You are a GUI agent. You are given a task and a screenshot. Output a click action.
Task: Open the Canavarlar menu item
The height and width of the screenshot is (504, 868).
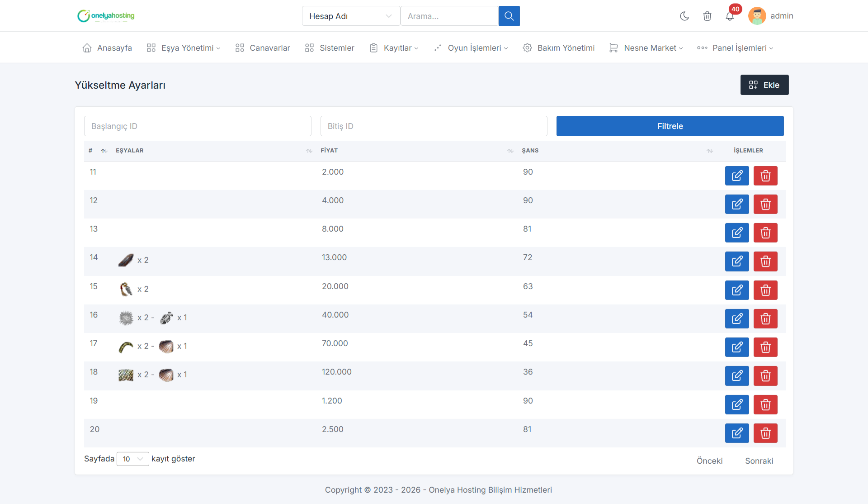(x=263, y=48)
